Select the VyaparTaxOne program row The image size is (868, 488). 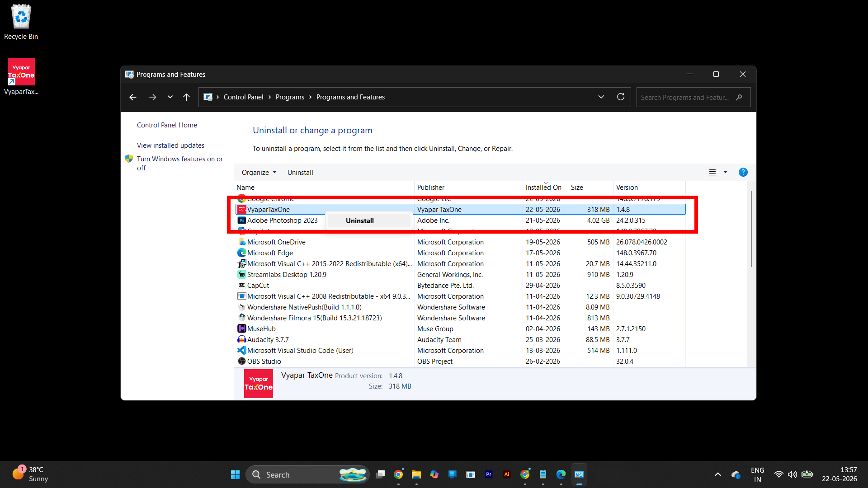click(461, 210)
